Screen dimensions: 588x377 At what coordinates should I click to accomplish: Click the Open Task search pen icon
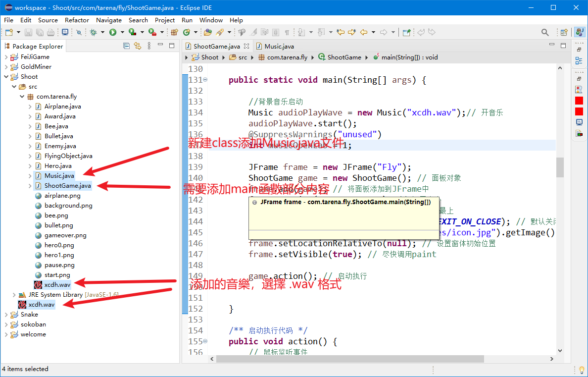pyautogui.click(x=220, y=32)
